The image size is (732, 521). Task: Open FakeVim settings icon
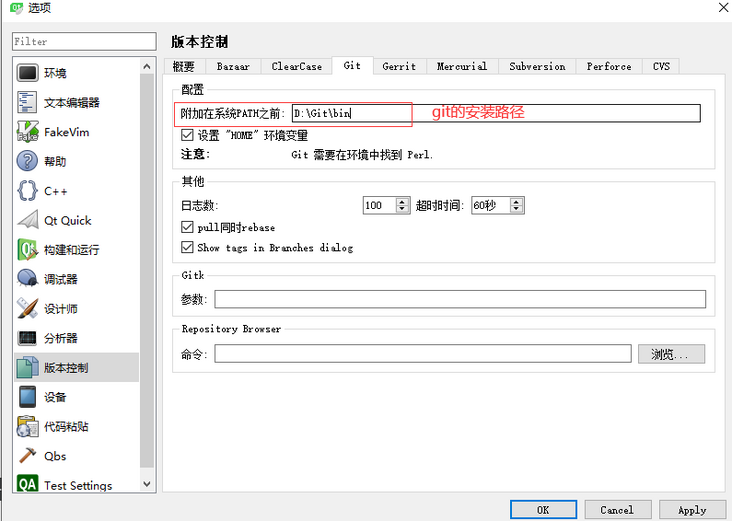click(x=27, y=132)
